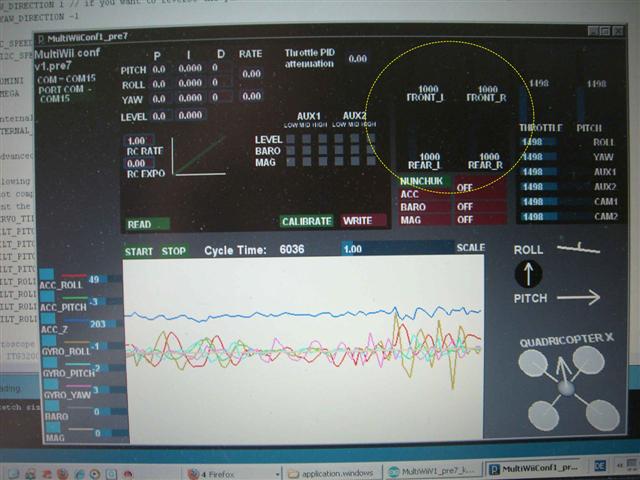
Task: Toggle the BARO graph trace square
Action: 52,406
